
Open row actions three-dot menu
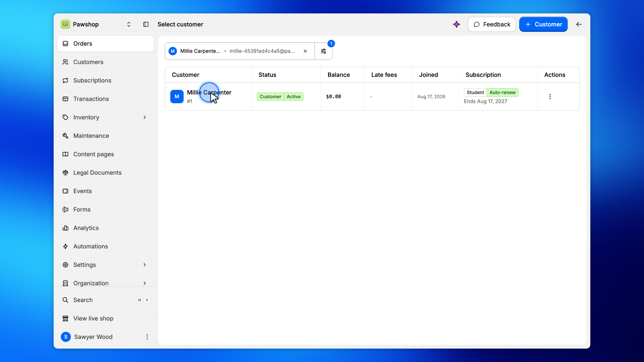pos(550,97)
